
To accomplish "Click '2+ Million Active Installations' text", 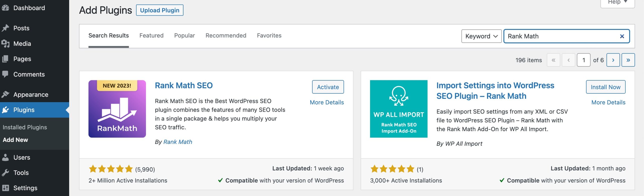I will point(128,181).
